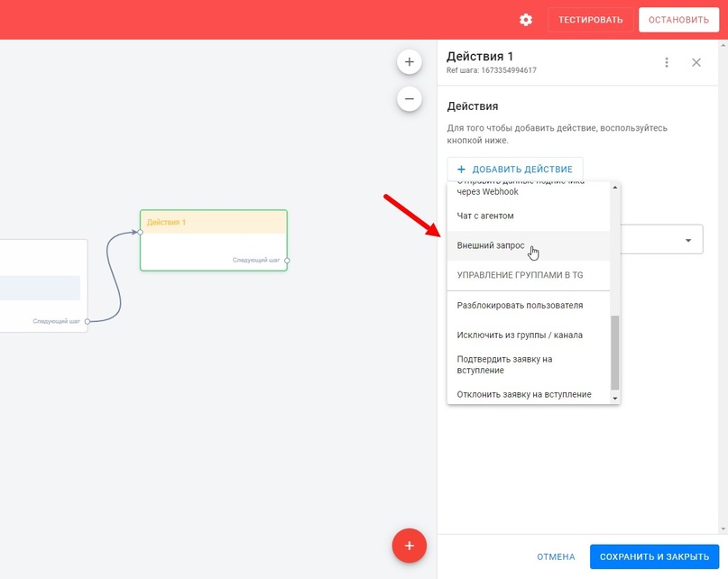Screen dimensions: 728x579
Task: Open settings gear icon in top bar
Action: click(526, 20)
